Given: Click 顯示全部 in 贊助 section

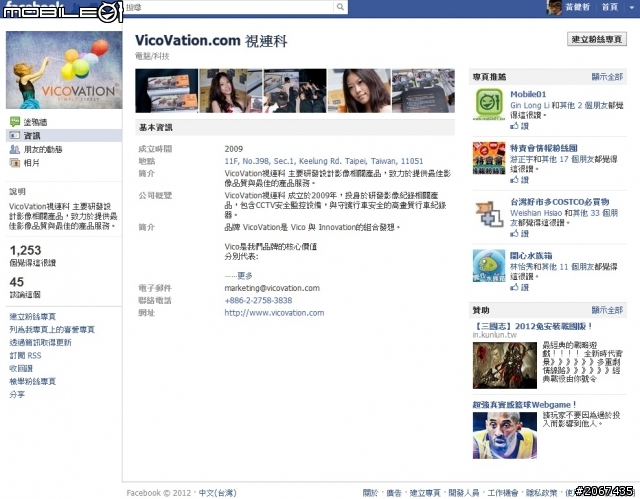Looking at the screenshot, I should (607, 310).
